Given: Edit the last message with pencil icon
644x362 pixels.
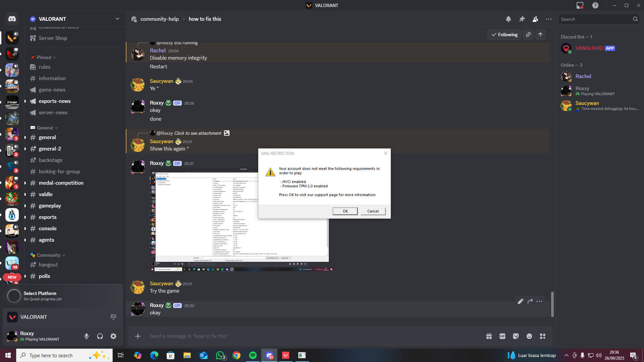Looking at the screenshot, I should click(520, 301).
